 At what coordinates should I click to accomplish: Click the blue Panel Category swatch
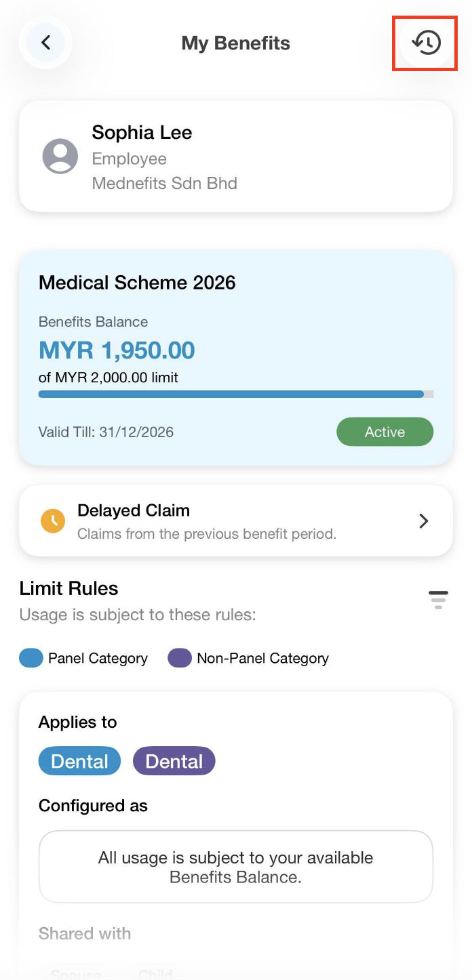click(31, 658)
